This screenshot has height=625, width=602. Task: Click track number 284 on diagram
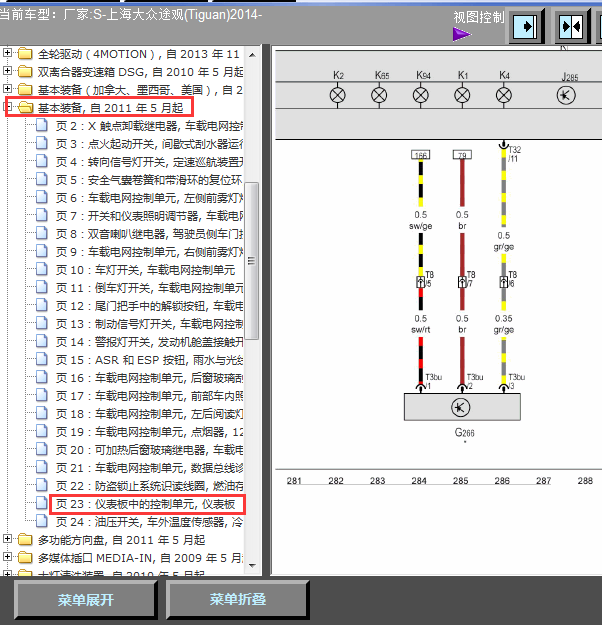pyautogui.click(x=419, y=481)
